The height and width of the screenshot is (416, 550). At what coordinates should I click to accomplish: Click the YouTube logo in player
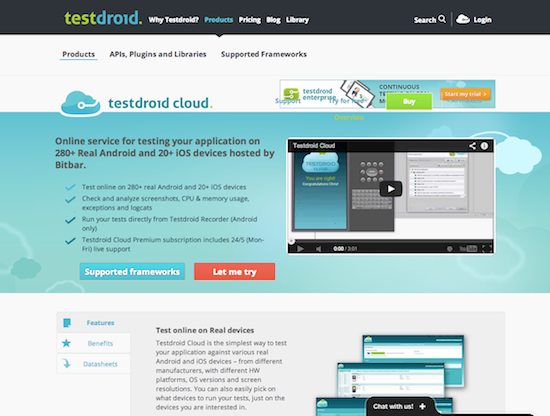click(x=468, y=249)
